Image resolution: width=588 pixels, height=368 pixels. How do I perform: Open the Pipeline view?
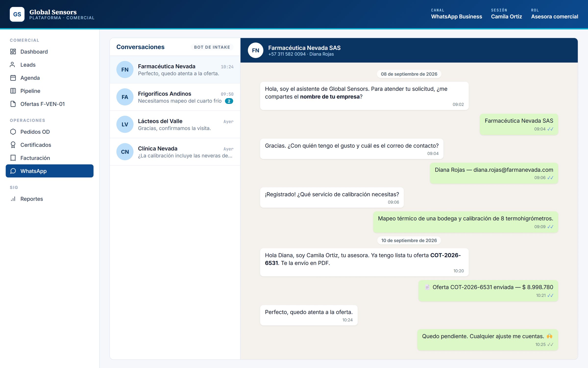coord(49,91)
